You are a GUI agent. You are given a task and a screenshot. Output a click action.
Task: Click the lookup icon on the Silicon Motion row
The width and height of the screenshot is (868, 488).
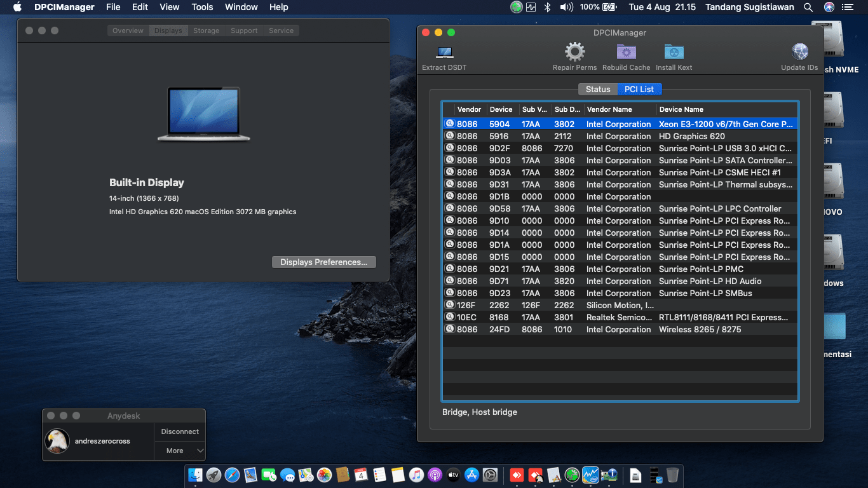(450, 305)
